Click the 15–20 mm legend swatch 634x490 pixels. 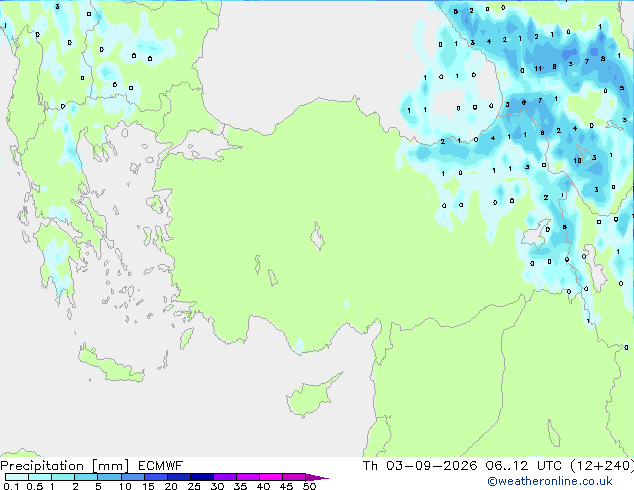[156, 477]
